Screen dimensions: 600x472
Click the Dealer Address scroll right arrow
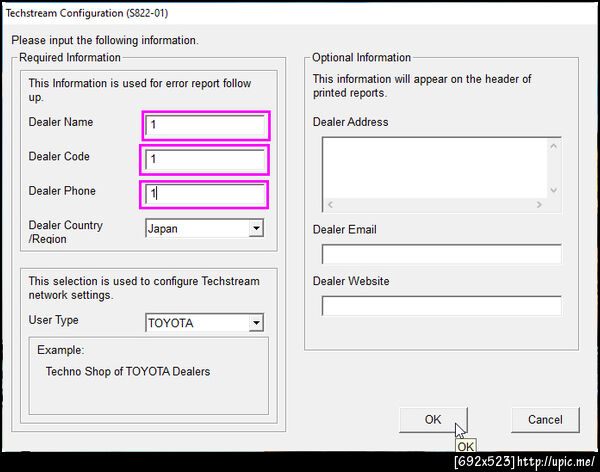(x=539, y=205)
